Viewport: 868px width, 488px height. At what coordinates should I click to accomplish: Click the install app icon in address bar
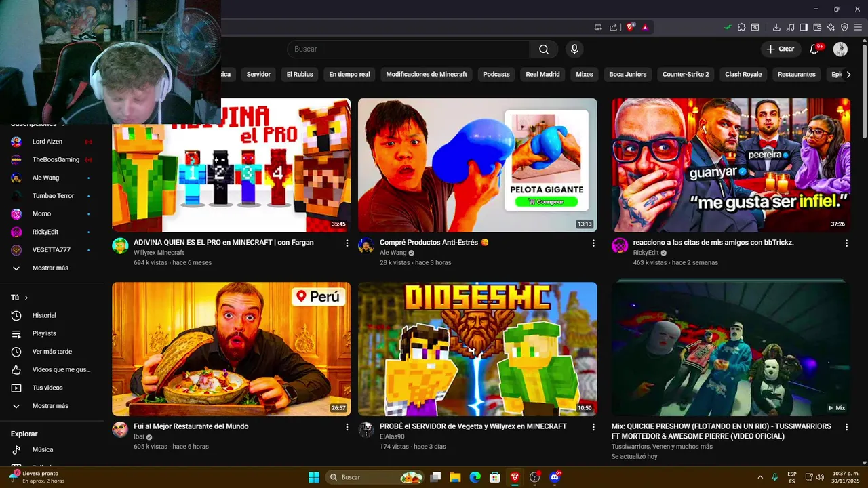598,27
